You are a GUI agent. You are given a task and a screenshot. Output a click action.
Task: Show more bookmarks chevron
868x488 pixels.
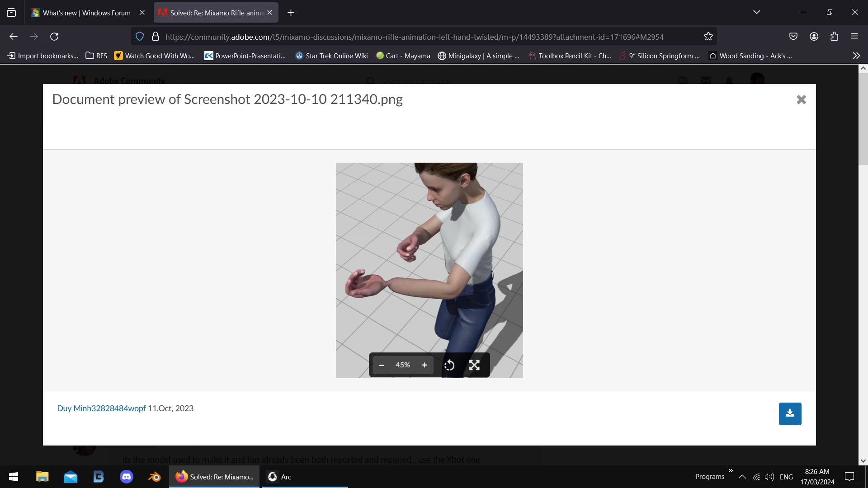tap(856, 56)
